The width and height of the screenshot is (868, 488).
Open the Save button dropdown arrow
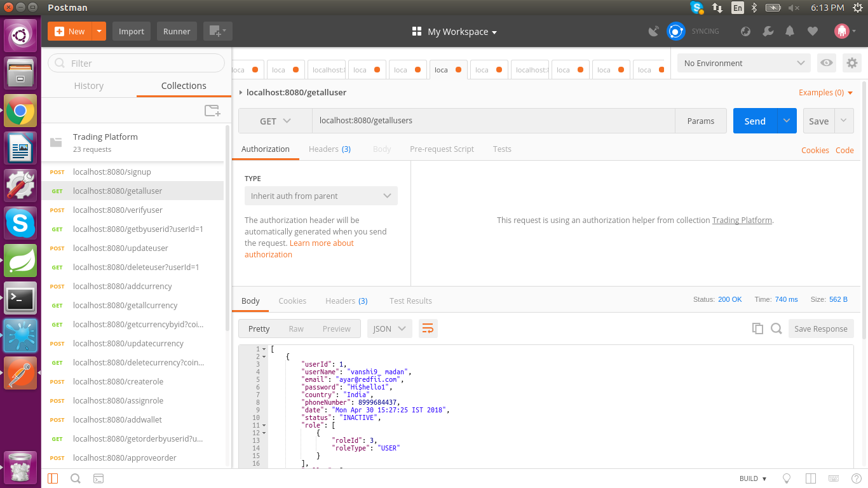click(844, 121)
